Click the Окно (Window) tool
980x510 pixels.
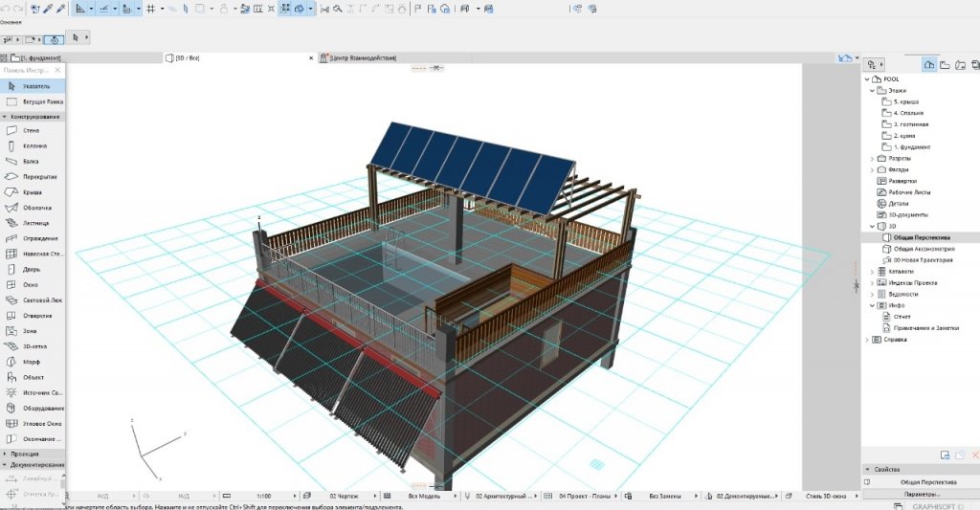click(x=31, y=284)
